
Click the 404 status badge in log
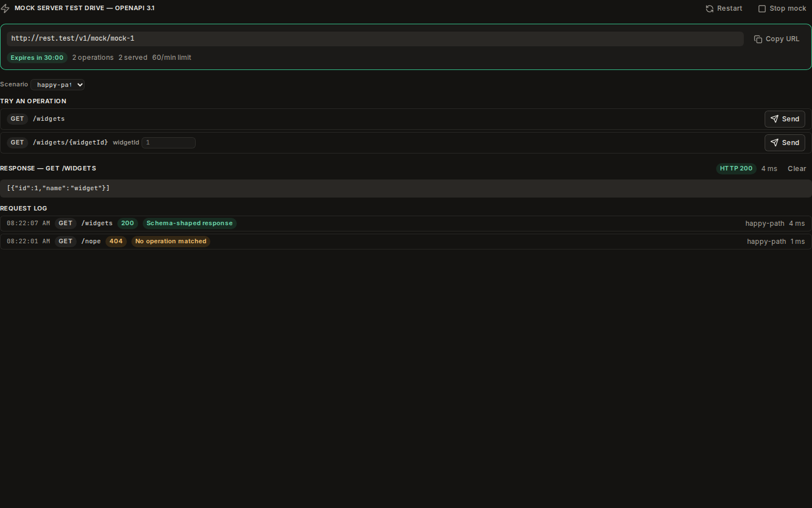(116, 242)
